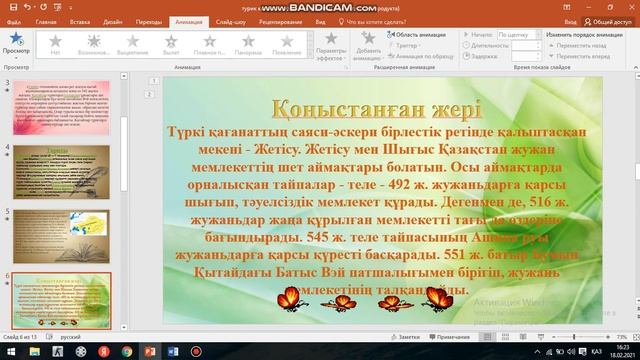Select the Панорама animation effect
Image resolution: width=640 pixels, height=360 pixels.
248,44
